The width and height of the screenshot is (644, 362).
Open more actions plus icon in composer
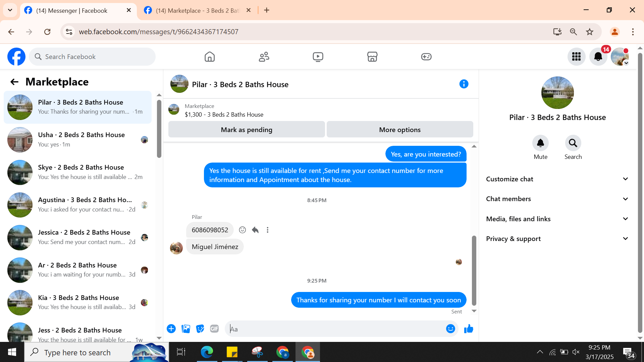(x=171, y=329)
